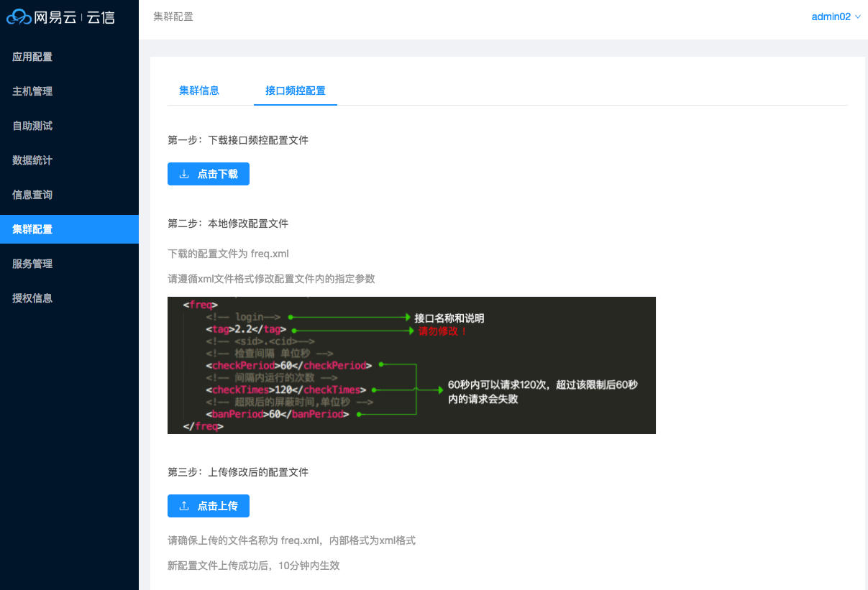Click the admin02 username link
Screen dimensions: 868x590
[x=831, y=16]
